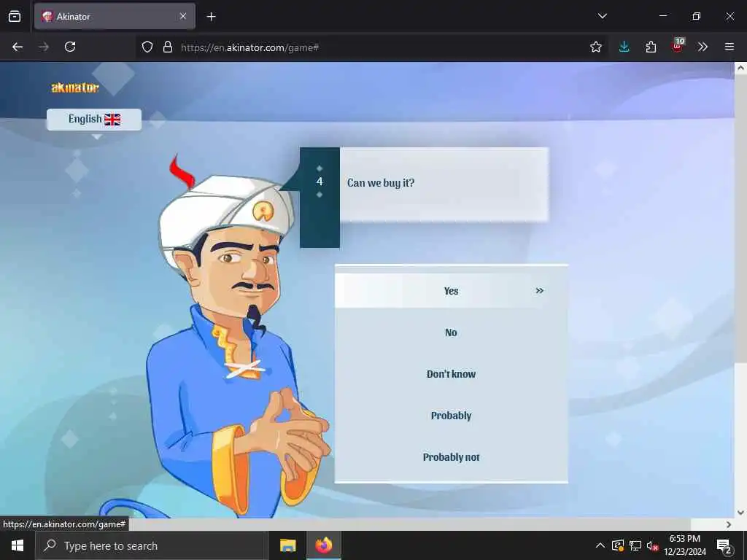Click the akinator logo
Screen dimensions: 747x560
(75, 87)
